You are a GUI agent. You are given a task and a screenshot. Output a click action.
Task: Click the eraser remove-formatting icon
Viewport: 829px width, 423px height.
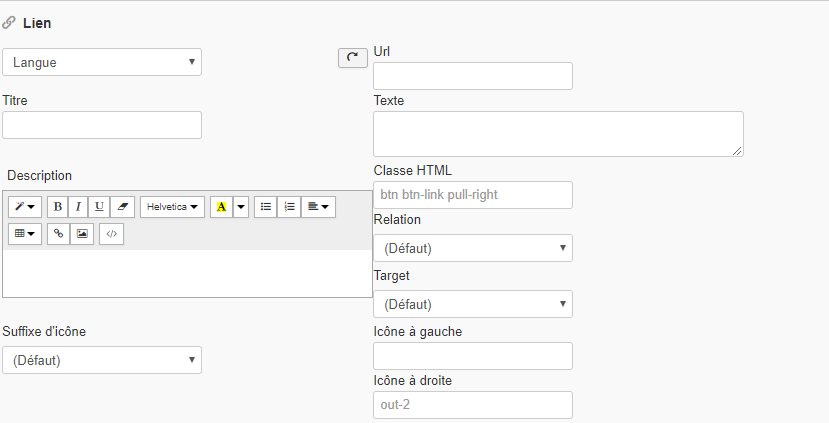pos(122,207)
